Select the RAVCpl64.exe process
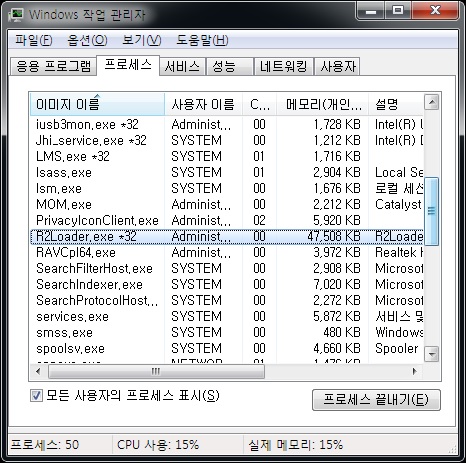The image size is (466, 463). (227, 253)
